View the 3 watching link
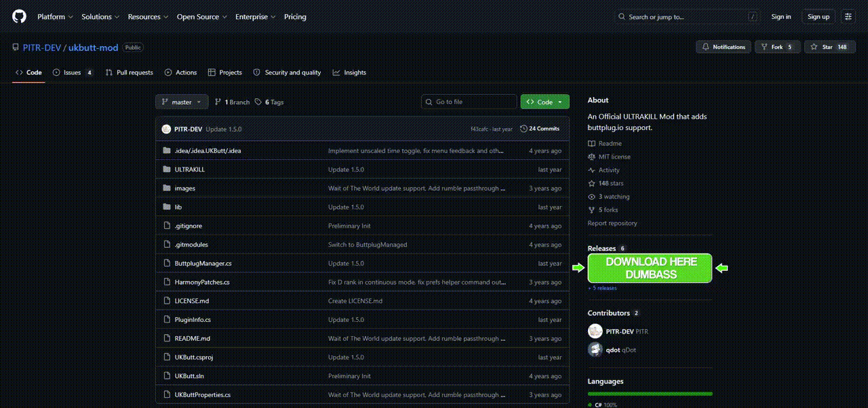868x408 pixels. (x=608, y=197)
